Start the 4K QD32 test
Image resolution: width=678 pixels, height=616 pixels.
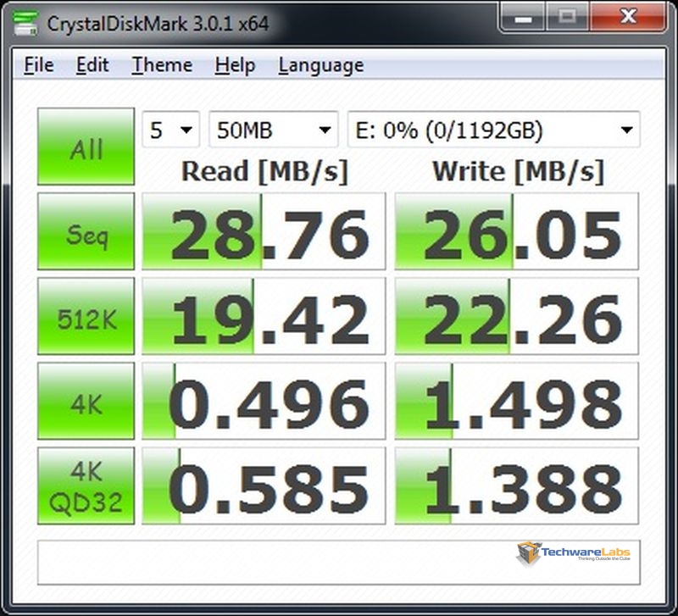tap(86, 486)
